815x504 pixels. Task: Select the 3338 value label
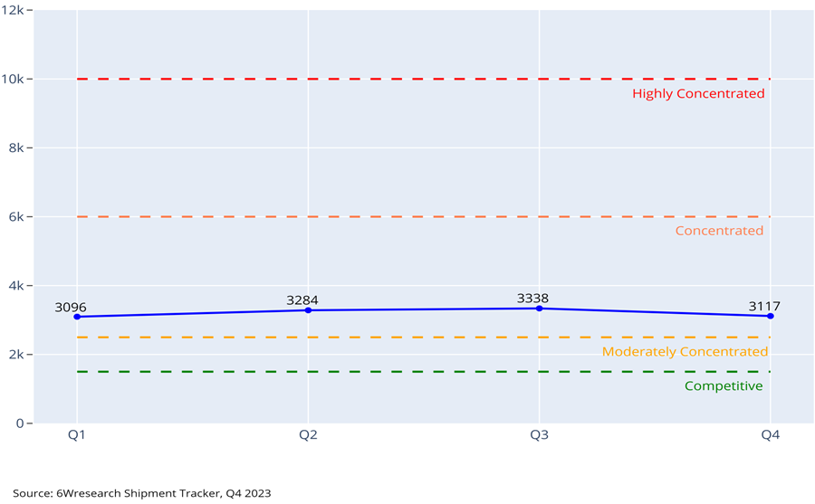coord(532,299)
